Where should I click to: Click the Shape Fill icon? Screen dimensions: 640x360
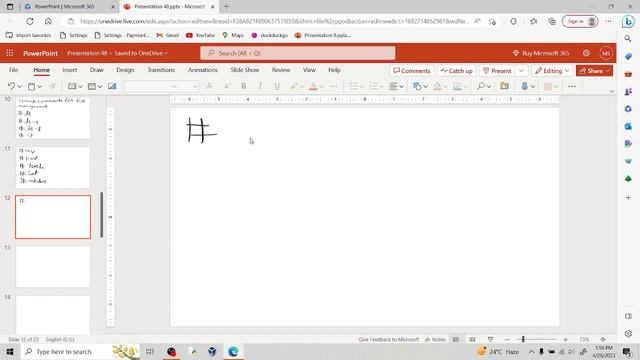coord(437,86)
